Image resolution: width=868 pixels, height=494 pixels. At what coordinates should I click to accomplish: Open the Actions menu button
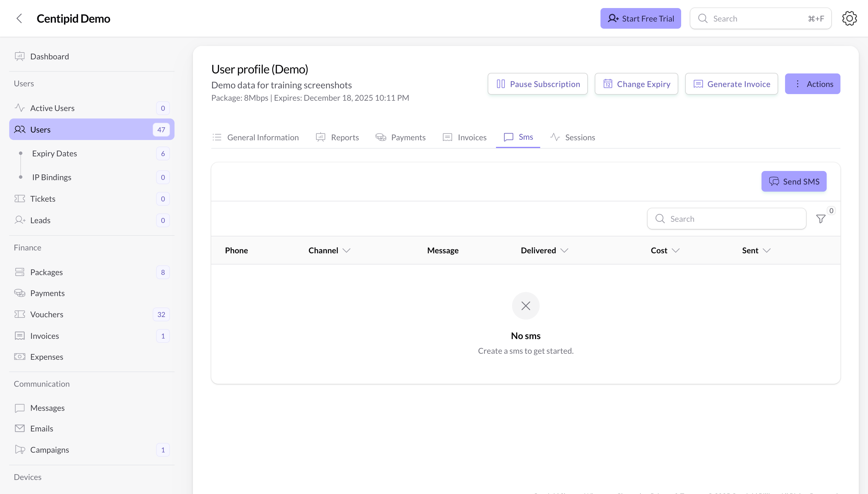point(812,84)
